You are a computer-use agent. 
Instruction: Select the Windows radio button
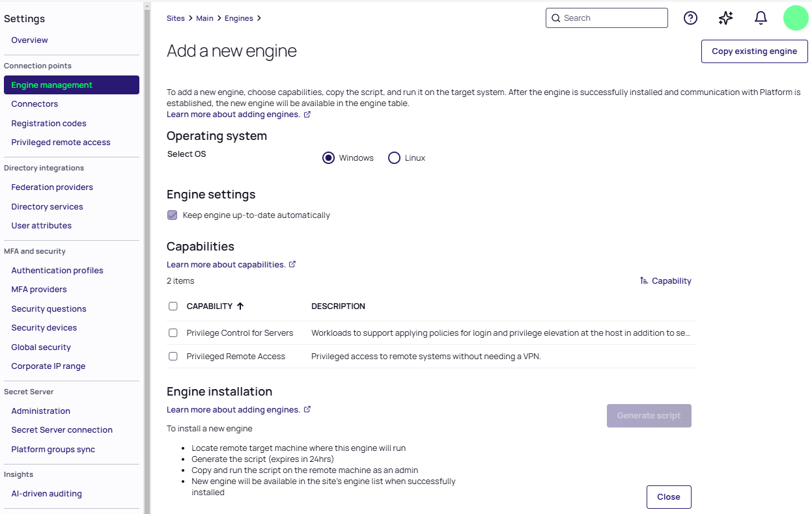329,158
